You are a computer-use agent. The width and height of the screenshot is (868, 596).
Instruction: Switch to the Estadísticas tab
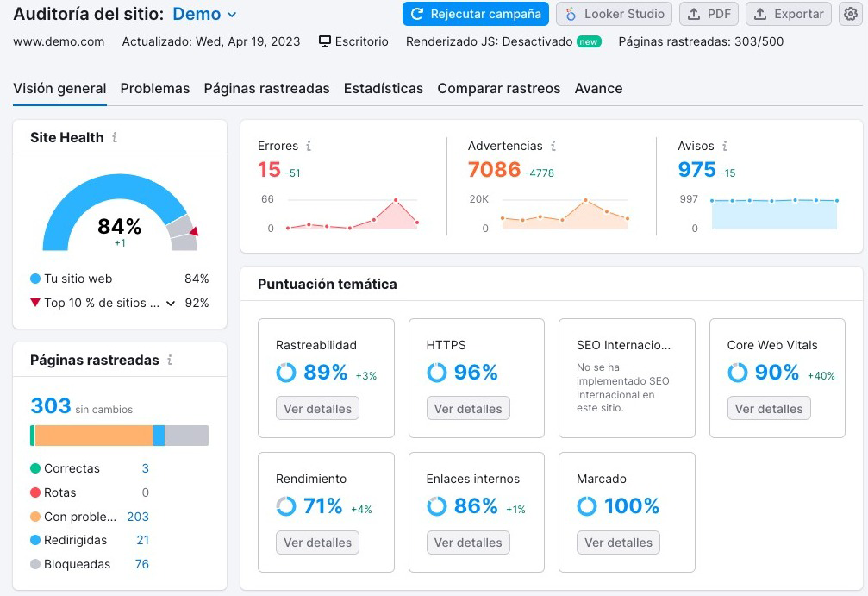383,88
